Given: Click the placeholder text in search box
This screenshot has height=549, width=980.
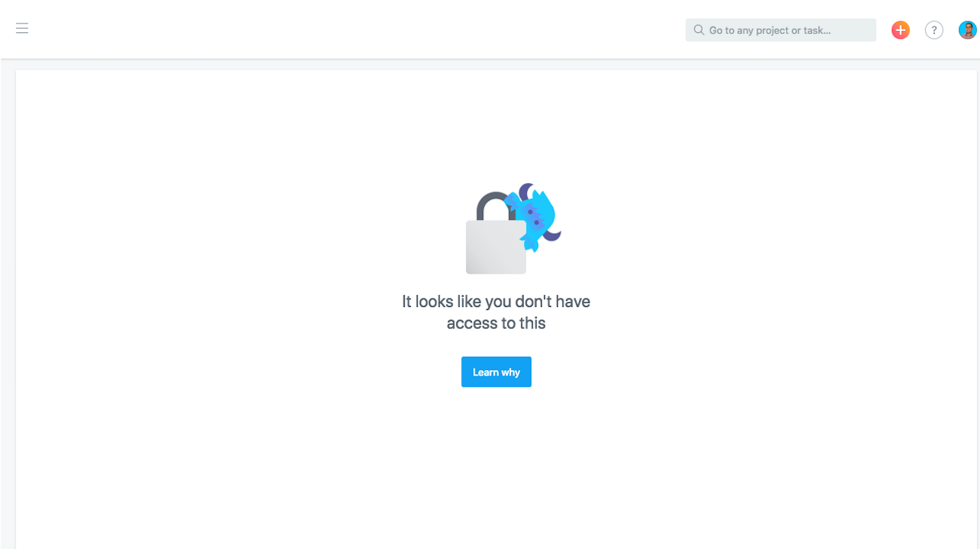Looking at the screenshot, I should click(770, 30).
